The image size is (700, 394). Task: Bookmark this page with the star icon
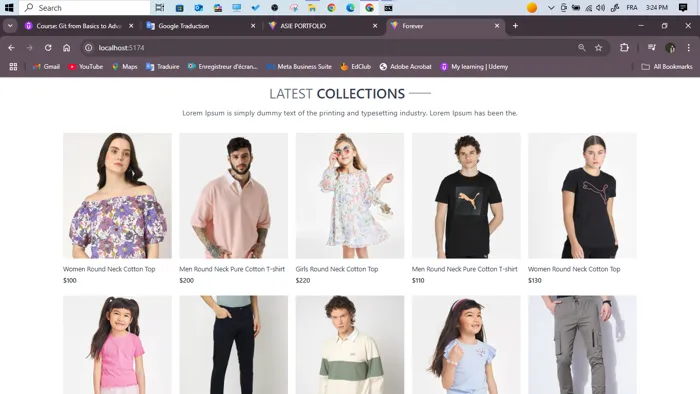[x=599, y=48]
